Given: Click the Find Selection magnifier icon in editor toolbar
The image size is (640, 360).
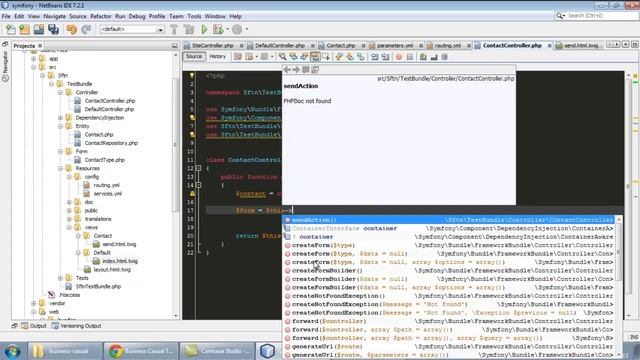Looking at the screenshot, I should click(282, 57).
